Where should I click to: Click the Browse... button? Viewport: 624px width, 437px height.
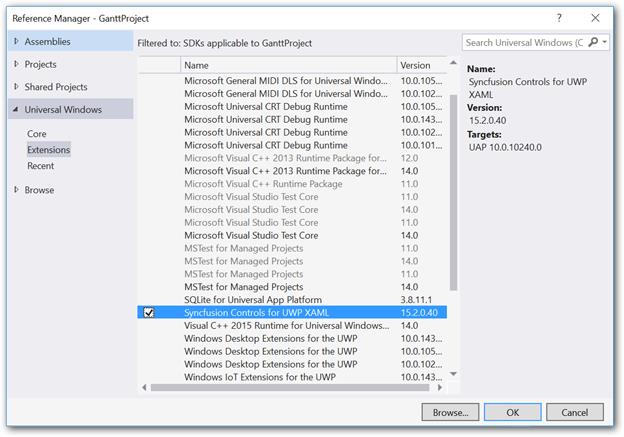450,412
